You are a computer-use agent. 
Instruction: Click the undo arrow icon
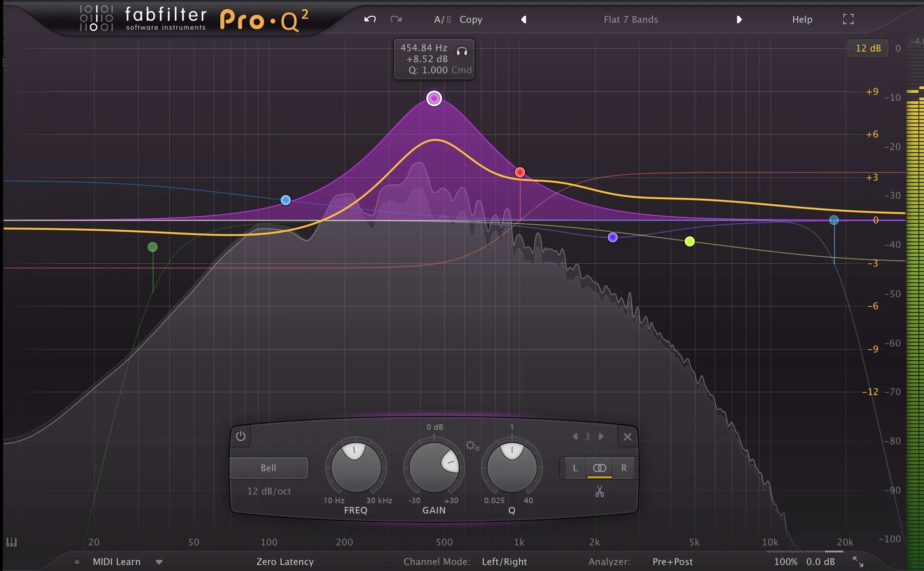[x=370, y=19]
